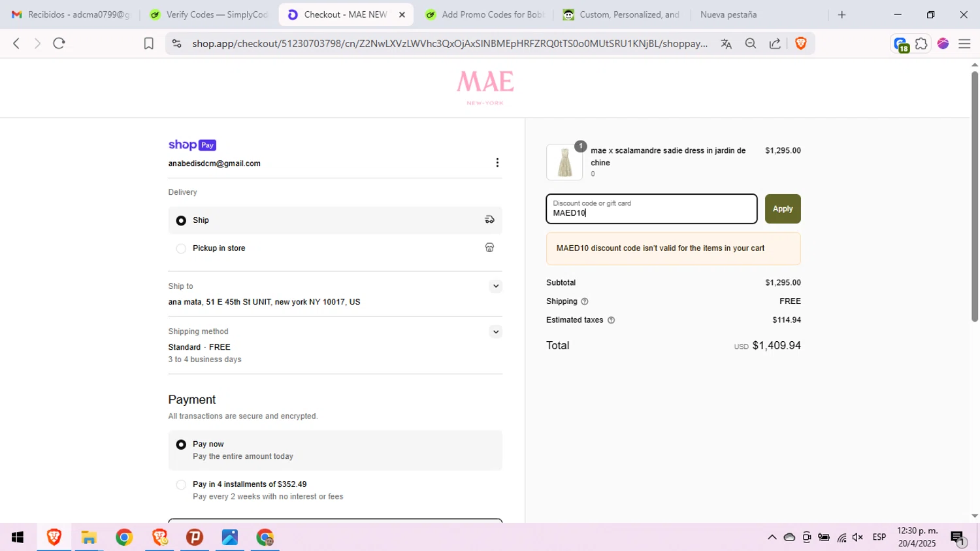The image size is (980, 551).
Task: Click the store icon beside Pickup in store
Action: 489,247
